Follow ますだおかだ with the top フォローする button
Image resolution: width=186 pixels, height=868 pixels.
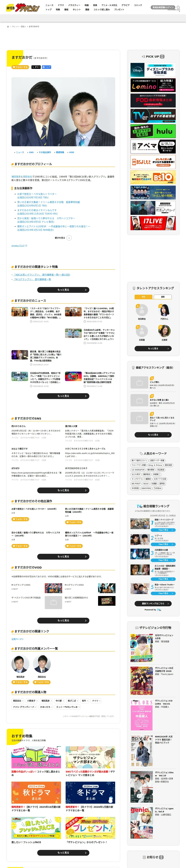coord(20,67)
